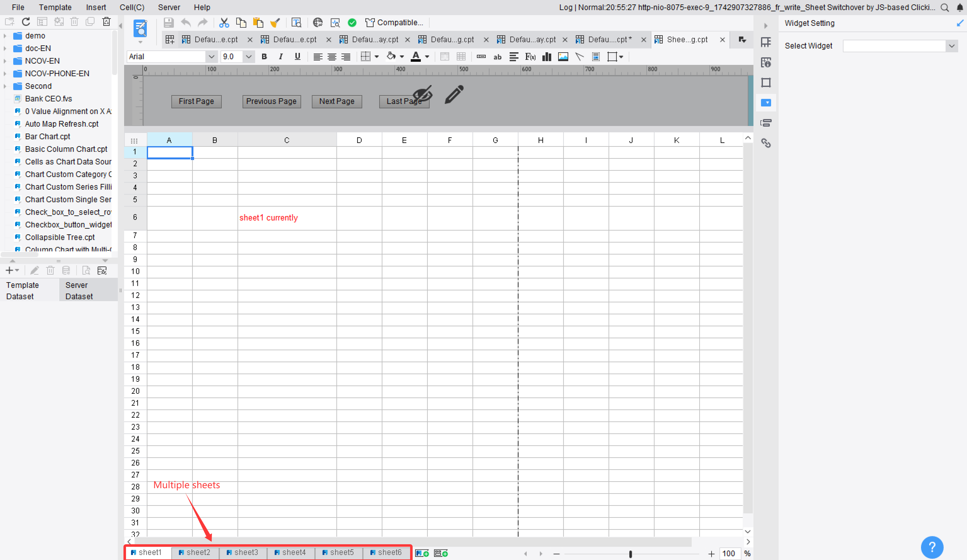Click the green check status icon
This screenshot has width=967, height=560.
[x=352, y=23]
